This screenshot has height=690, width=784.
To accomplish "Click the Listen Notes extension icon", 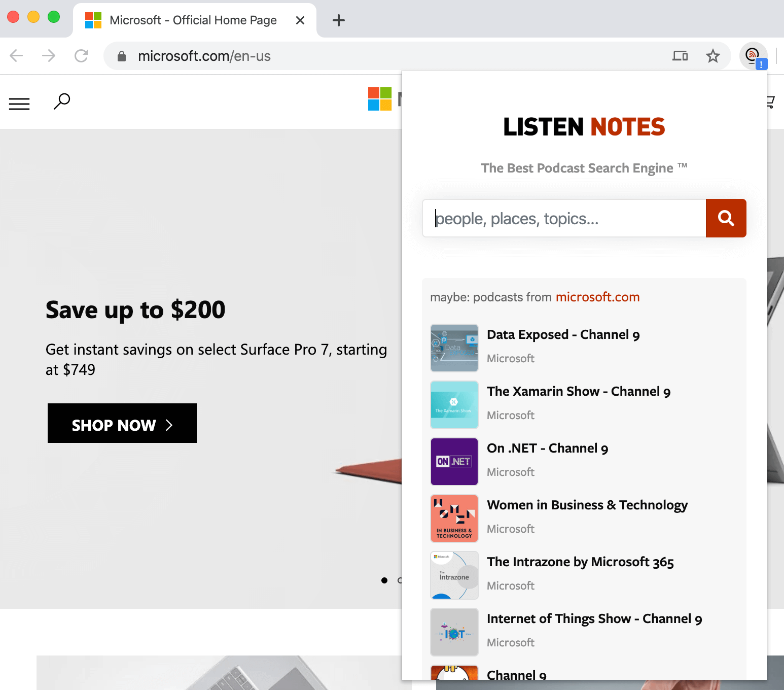I will coord(754,56).
